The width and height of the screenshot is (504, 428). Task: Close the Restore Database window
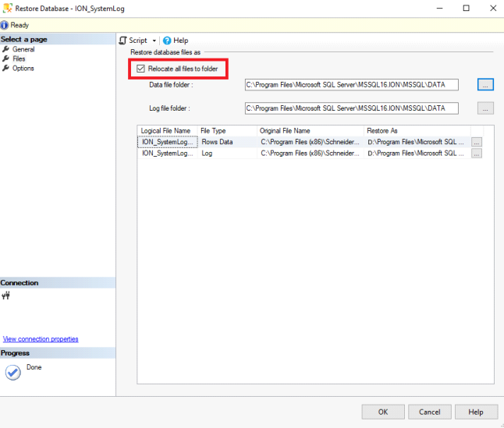click(493, 8)
